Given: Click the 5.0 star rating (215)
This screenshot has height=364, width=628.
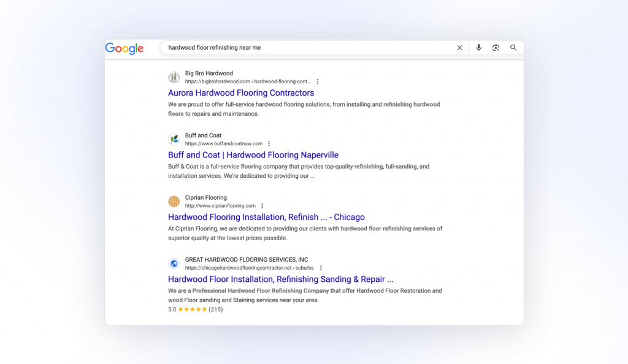Looking at the screenshot, I should [196, 309].
